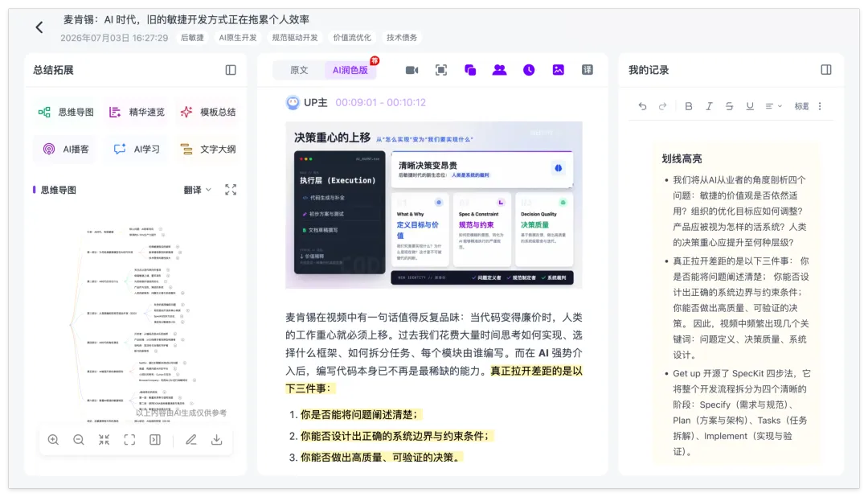The height and width of the screenshot is (497, 868).
Task: Toggle underline formatting in notes
Action: (750, 106)
